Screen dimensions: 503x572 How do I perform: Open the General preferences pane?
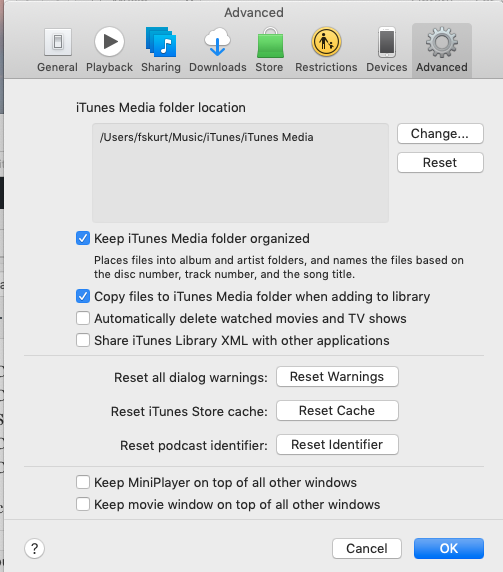click(58, 42)
